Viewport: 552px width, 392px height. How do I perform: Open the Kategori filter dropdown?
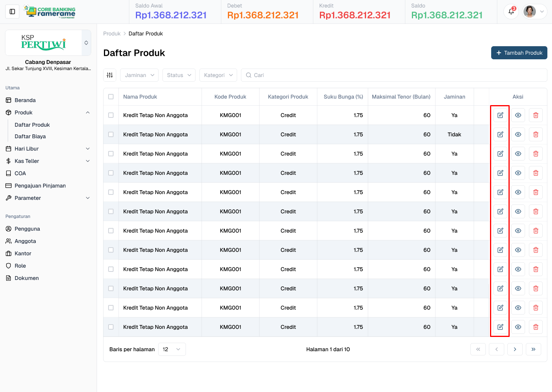[218, 75]
